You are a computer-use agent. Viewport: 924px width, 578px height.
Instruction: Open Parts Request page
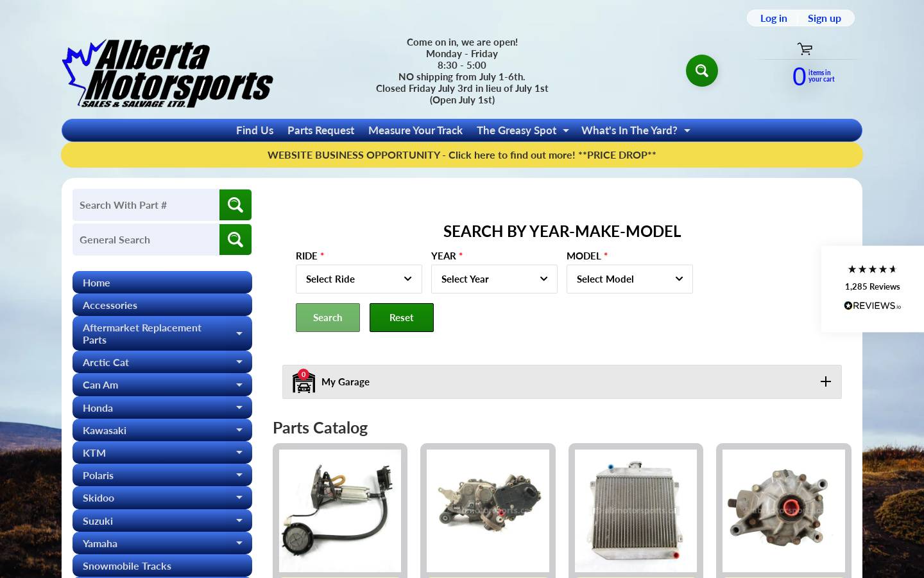321,130
